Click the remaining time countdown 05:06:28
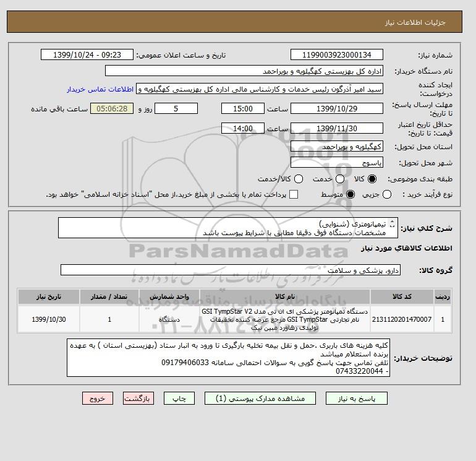Image resolution: width=476 pixels, height=461 pixels. coord(112,108)
